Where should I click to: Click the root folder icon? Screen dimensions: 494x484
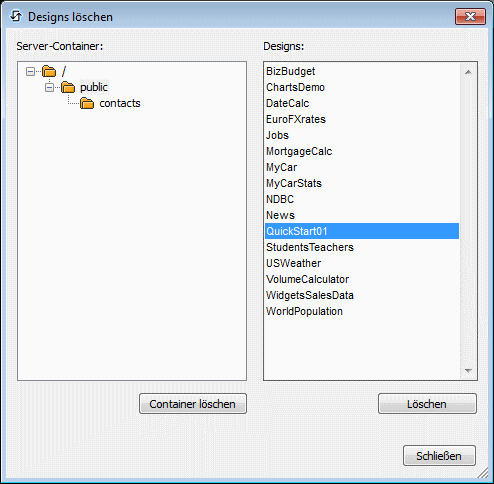49,71
